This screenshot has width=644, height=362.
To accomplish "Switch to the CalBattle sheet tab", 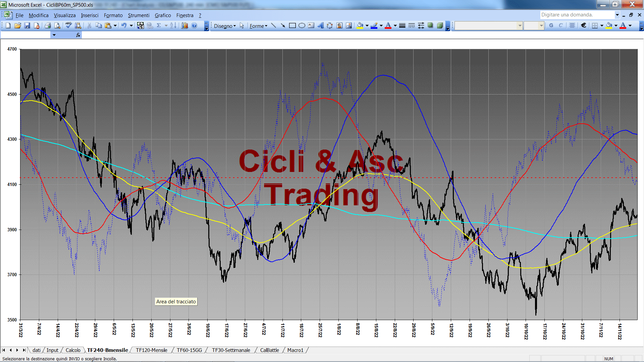I will pos(269,350).
